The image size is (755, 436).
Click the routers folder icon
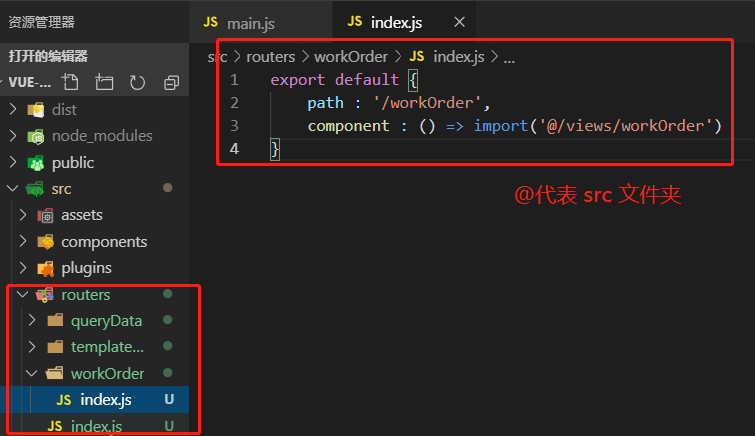tap(45, 294)
